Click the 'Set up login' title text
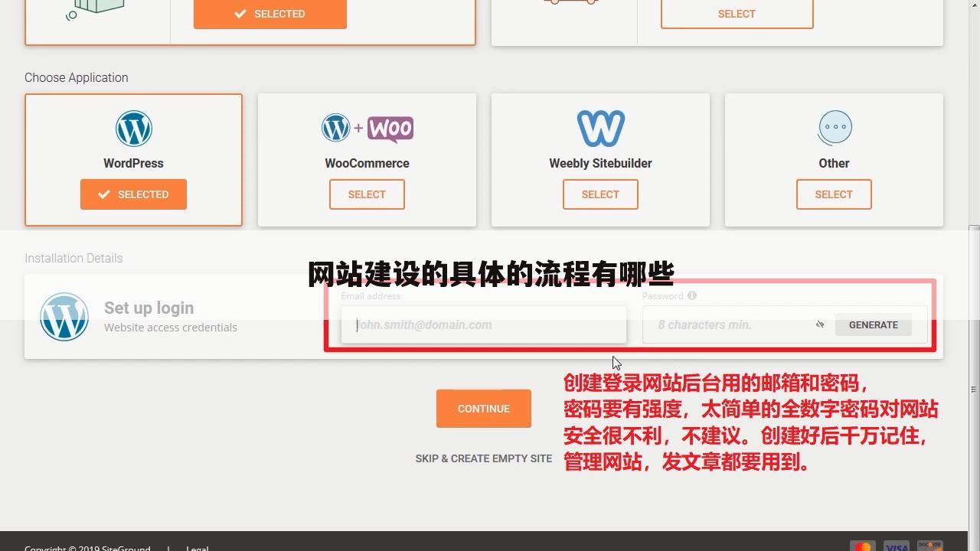This screenshot has height=551, width=980. (149, 308)
